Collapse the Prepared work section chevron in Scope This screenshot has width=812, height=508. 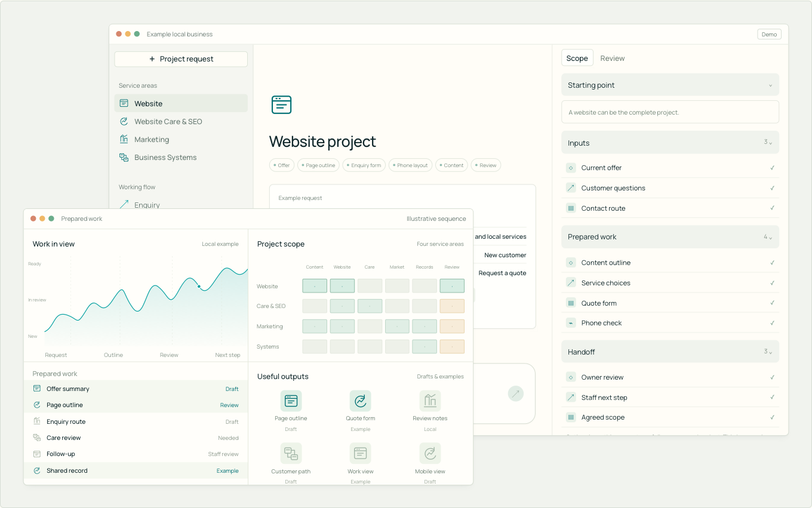coord(770,237)
